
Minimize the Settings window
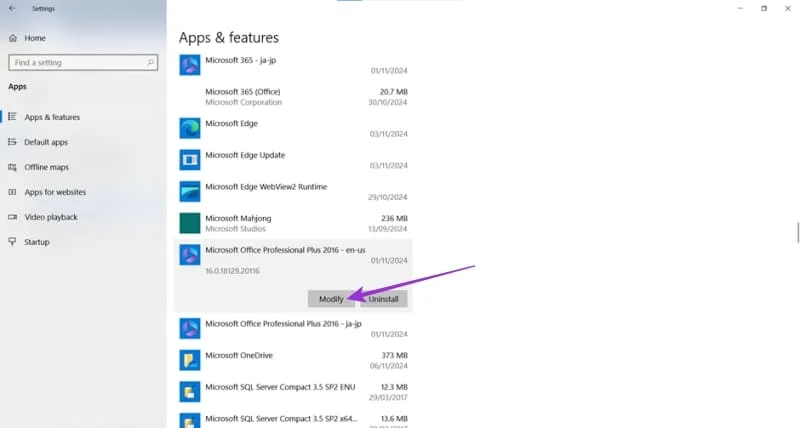point(740,9)
